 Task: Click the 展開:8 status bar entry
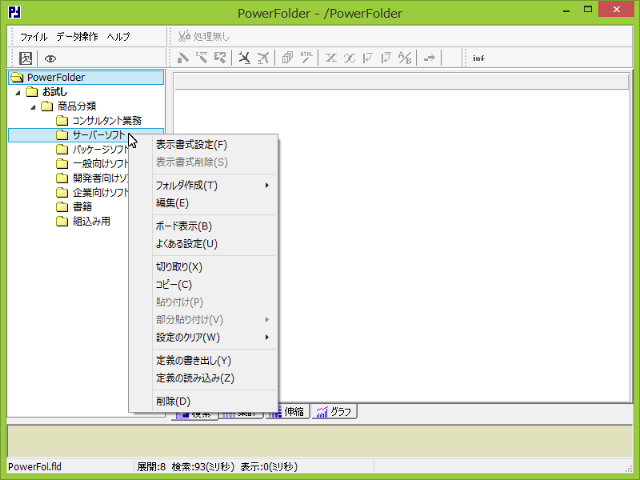(x=151, y=467)
